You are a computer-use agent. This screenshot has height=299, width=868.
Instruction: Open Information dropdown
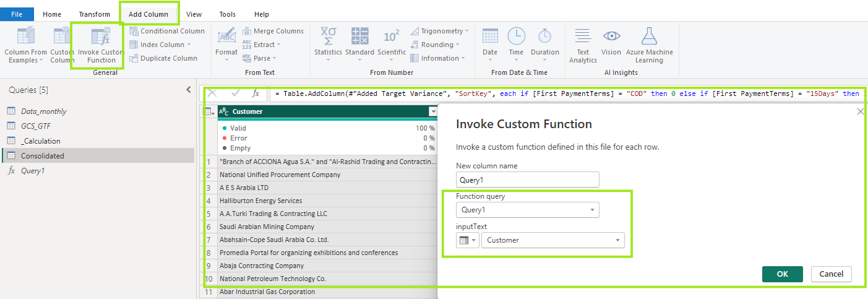pyautogui.click(x=438, y=58)
